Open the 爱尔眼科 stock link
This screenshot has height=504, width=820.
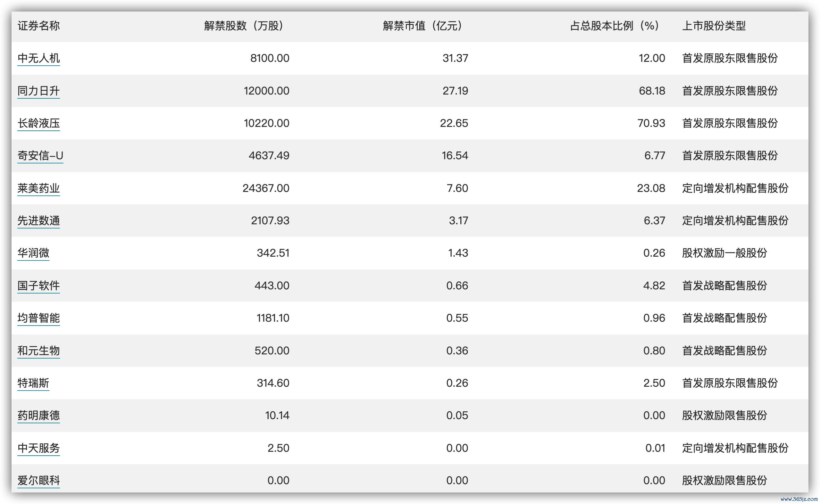(39, 480)
